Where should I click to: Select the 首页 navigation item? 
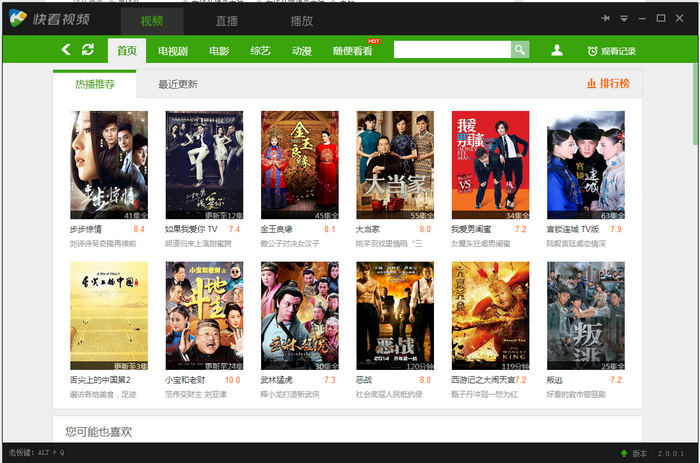tap(127, 50)
